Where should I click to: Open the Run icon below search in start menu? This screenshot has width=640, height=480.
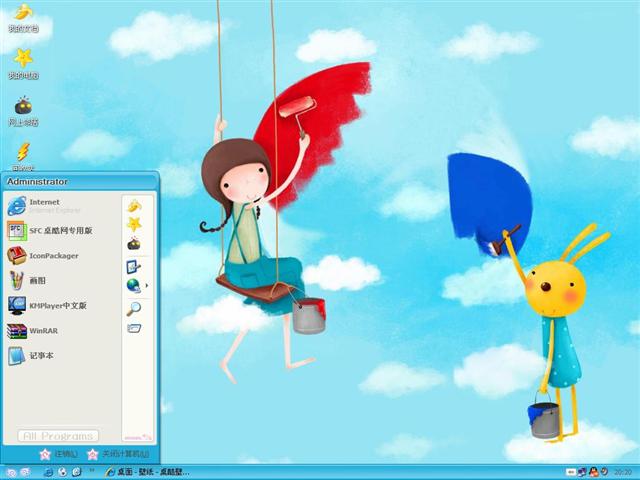tap(134, 328)
